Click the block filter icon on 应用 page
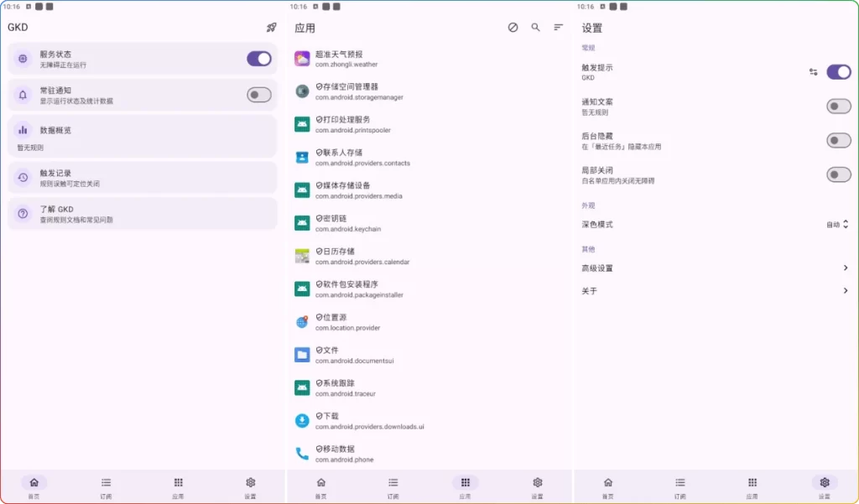Viewport: 859px width, 504px height. (513, 27)
